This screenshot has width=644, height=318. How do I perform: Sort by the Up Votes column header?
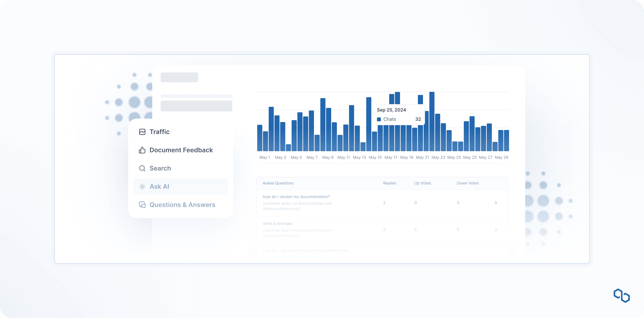[x=423, y=183]
